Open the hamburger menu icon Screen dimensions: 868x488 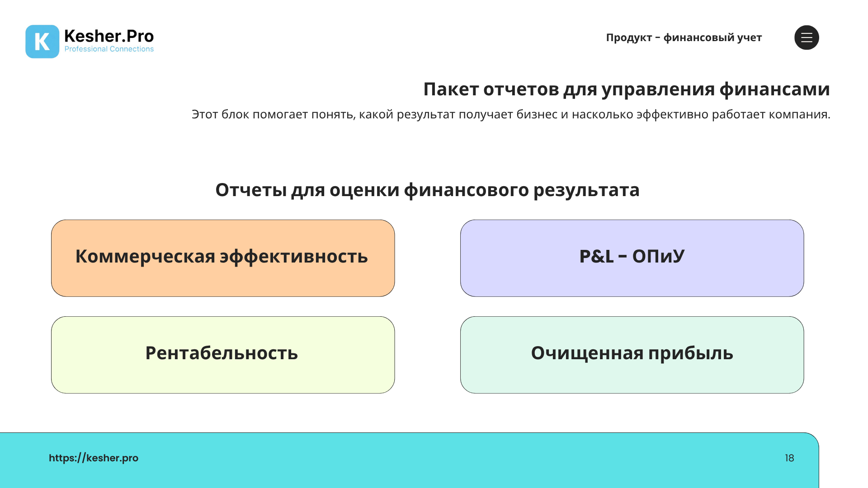tap(807, 38)
